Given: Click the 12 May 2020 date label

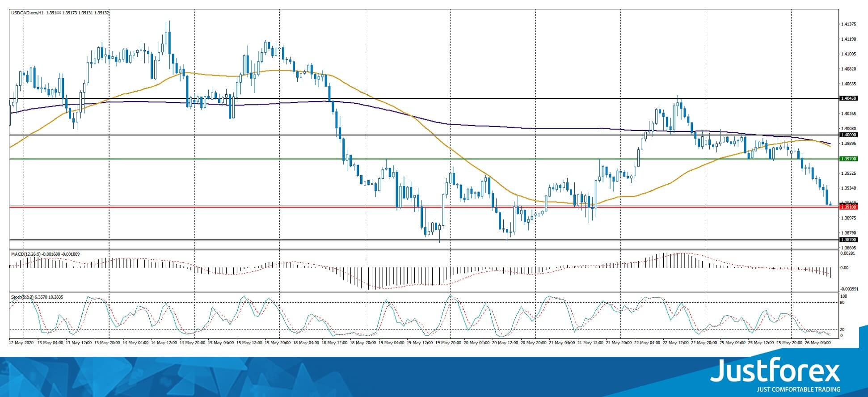Looking at the screenshot, I should [x=21, y=342].
